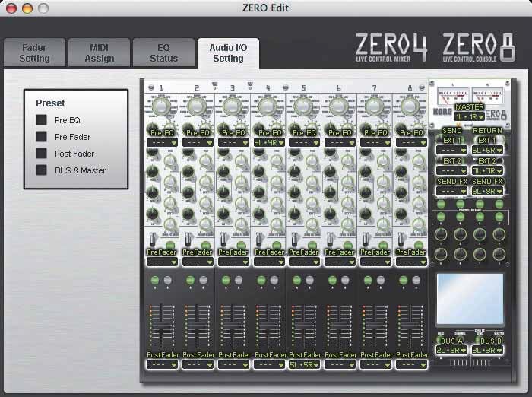Click channel 2 input selector knob
Image resolution: width=532 pixels, height=397 pixels.
197,106
